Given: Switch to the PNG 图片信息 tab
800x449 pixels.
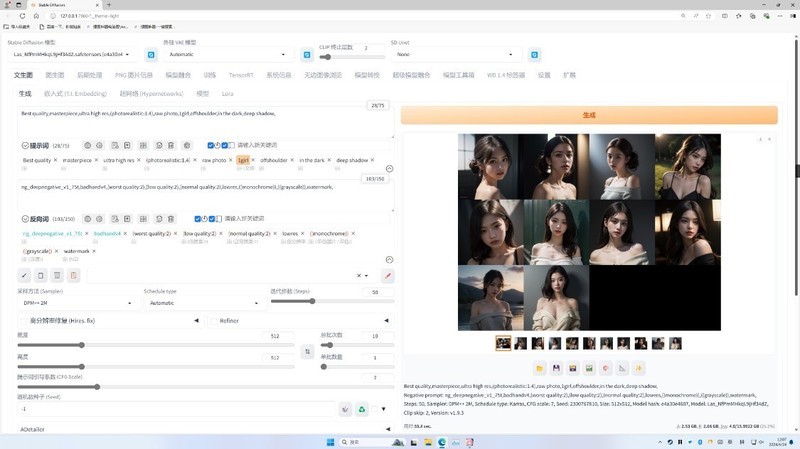Looking at the screenshot, I should 133,75.
